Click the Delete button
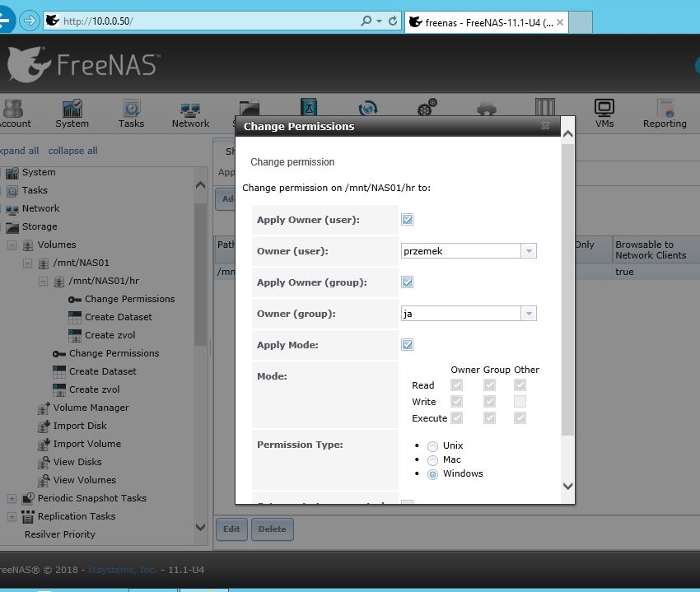The width and height of the screenshot is (700, 592). (272, 529)
